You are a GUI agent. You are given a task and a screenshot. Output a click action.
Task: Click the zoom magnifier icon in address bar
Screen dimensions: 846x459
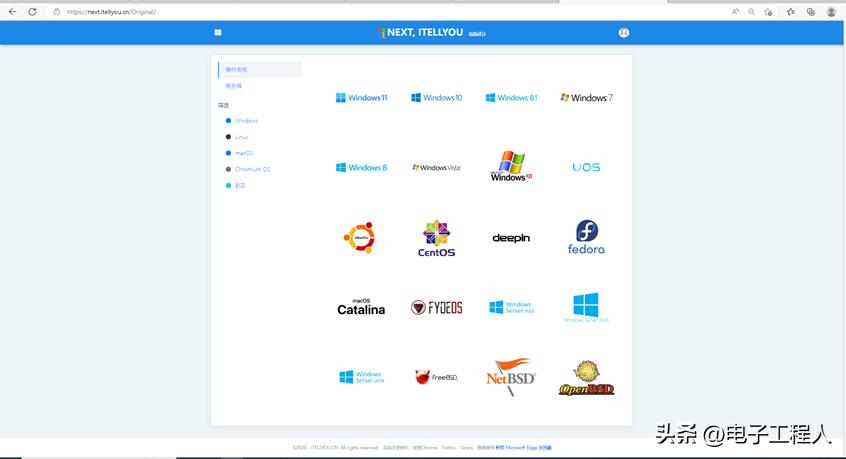click(x=751, y=11)
